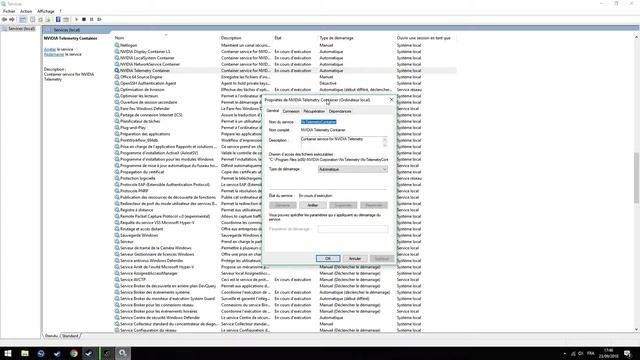Click the Forward arrow in Services toolbar

pyautogui.click(x=12, y=20)
